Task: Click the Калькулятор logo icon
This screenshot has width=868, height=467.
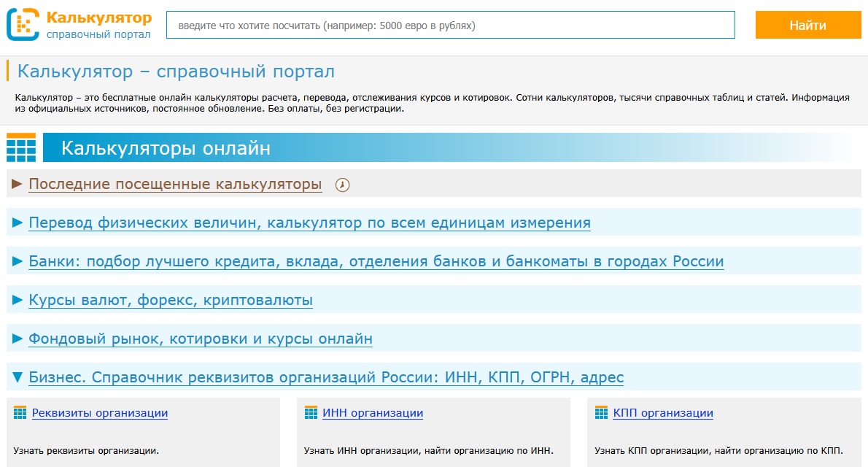Action: 22,24
